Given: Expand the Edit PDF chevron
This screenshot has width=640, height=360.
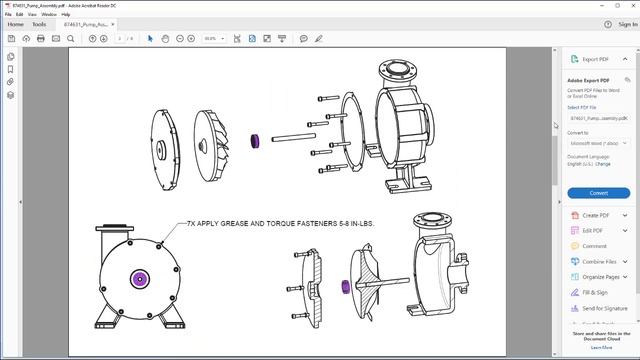Looking at the screenshot, I should click(x=625, y=231).
